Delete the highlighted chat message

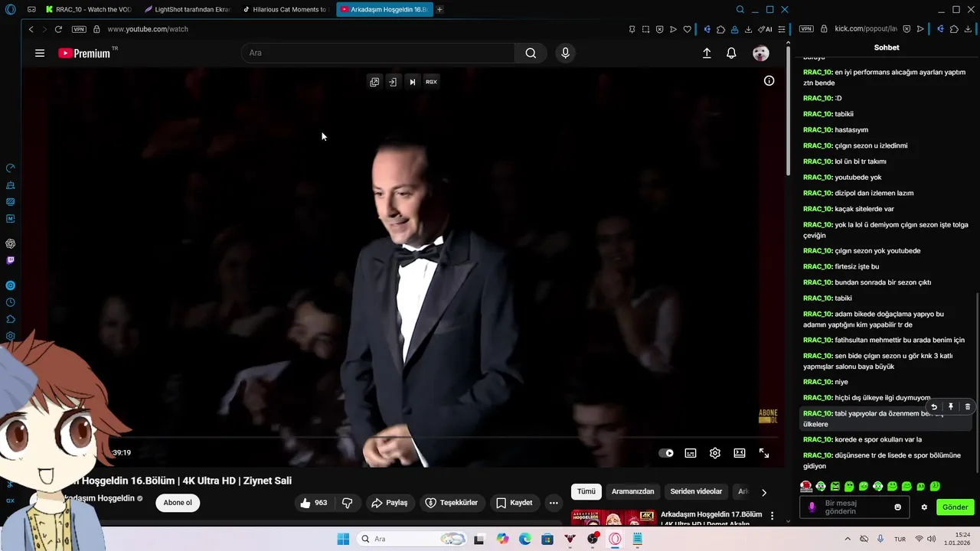pos(967,407)
